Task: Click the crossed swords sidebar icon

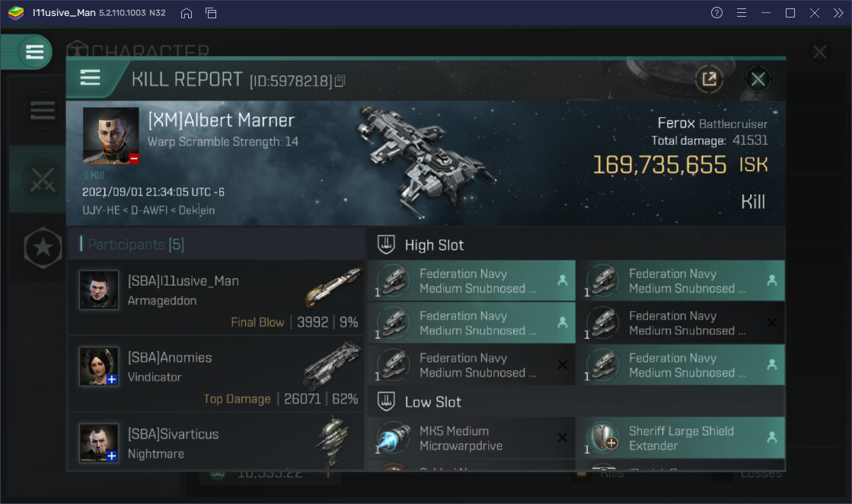Action: (42, 180)
